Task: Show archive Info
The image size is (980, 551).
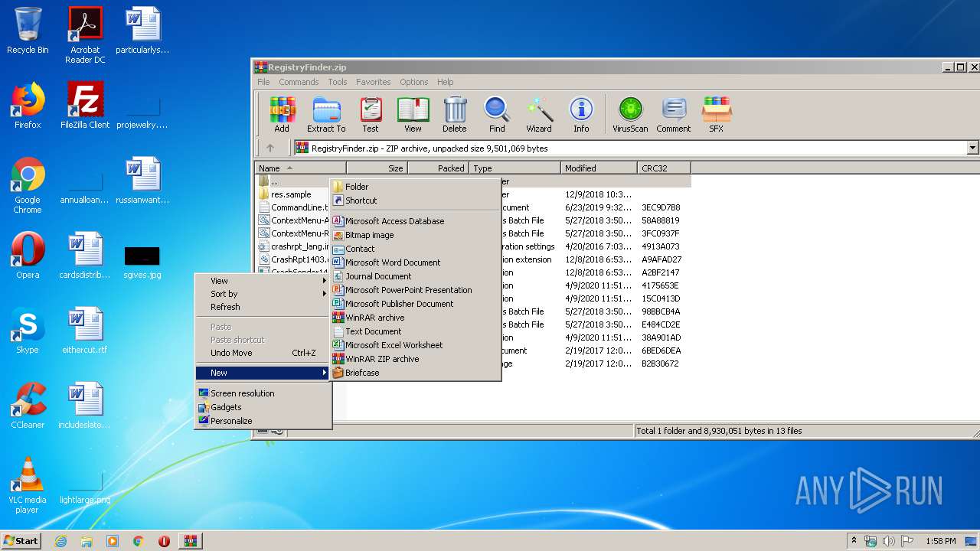Action: [x=581, y=115]
